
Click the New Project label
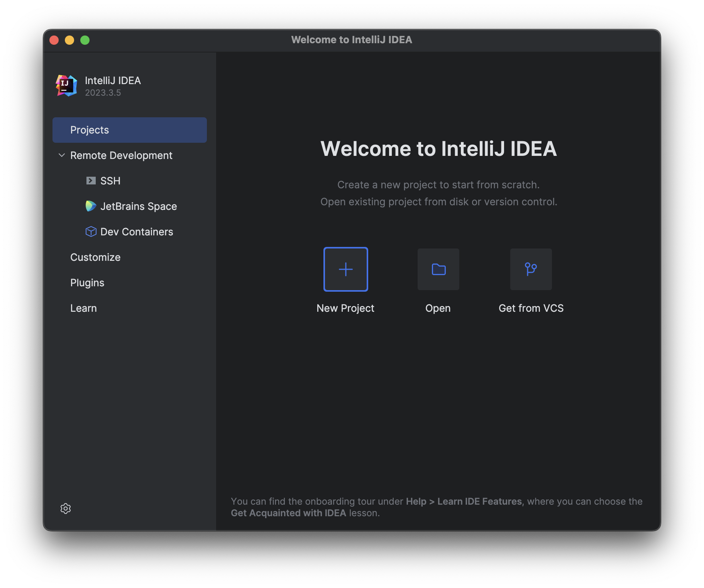click(x=345, y=308)
